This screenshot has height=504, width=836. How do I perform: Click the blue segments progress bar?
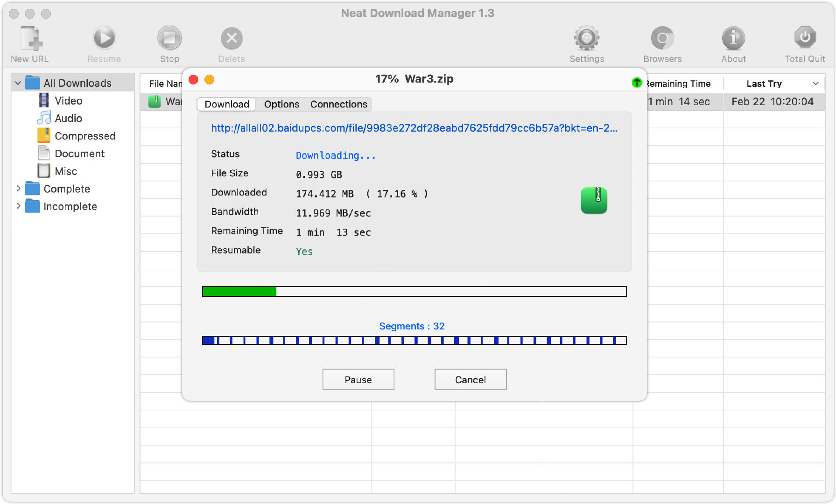tap(414, 340)
